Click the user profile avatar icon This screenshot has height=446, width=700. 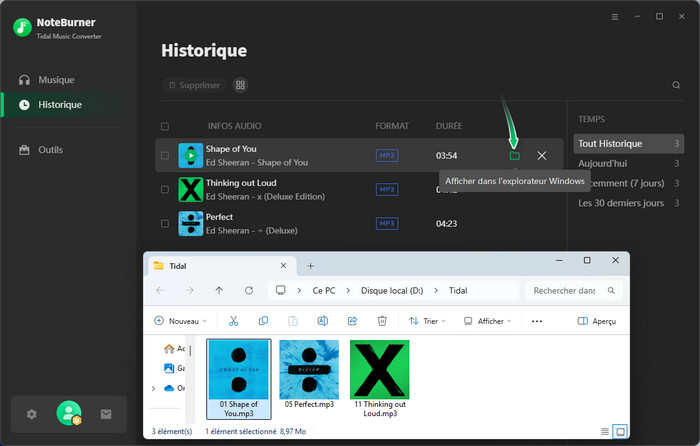point(69,413)
